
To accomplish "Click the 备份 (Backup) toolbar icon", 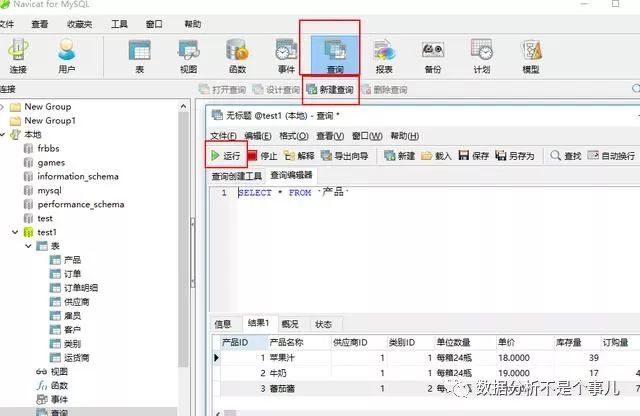I will [432, 54].
